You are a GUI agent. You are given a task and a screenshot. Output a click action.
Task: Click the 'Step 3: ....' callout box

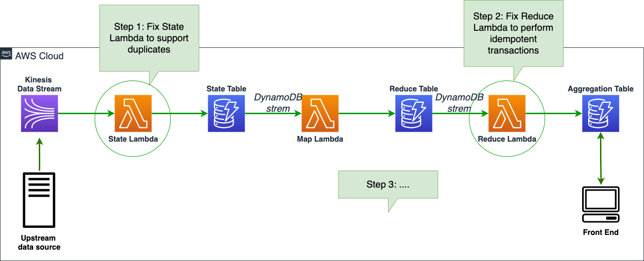click(388, 184)
